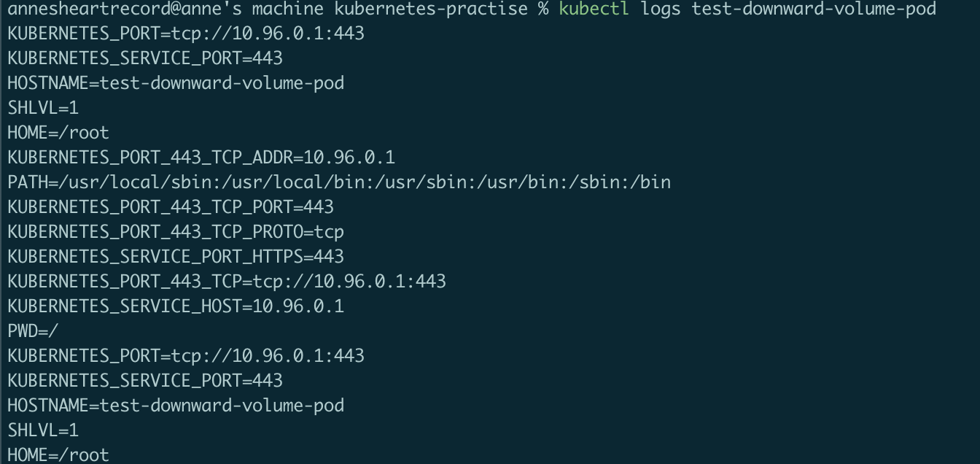
Task: Click the KUBERNETES_PORT_443_TCP_PROTO=tcp line
Action: 176,232
